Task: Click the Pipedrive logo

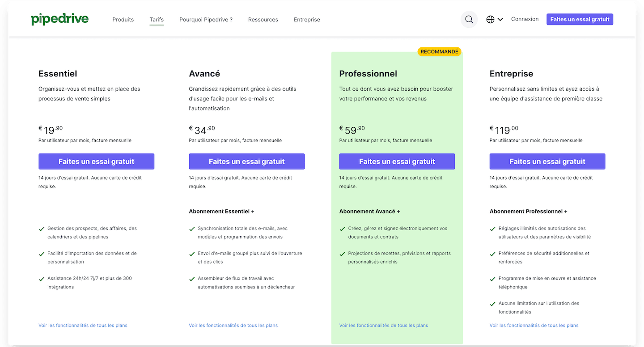Action: [59, 19]
